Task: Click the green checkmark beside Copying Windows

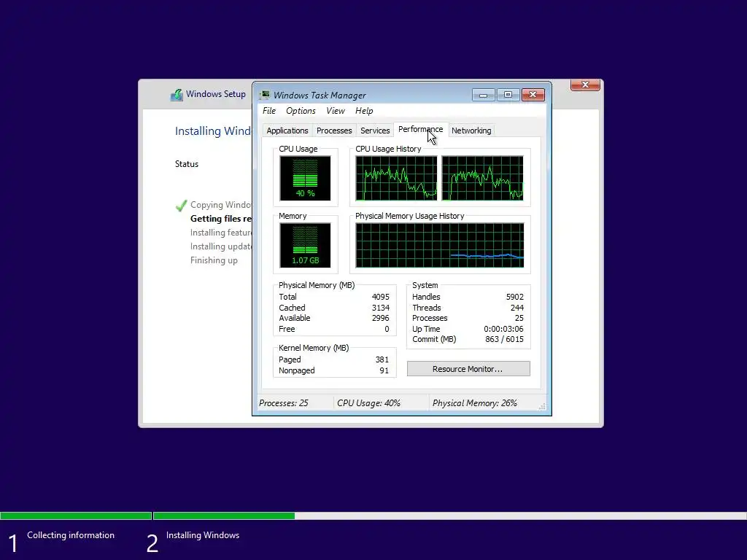Action: coord(181,206)
